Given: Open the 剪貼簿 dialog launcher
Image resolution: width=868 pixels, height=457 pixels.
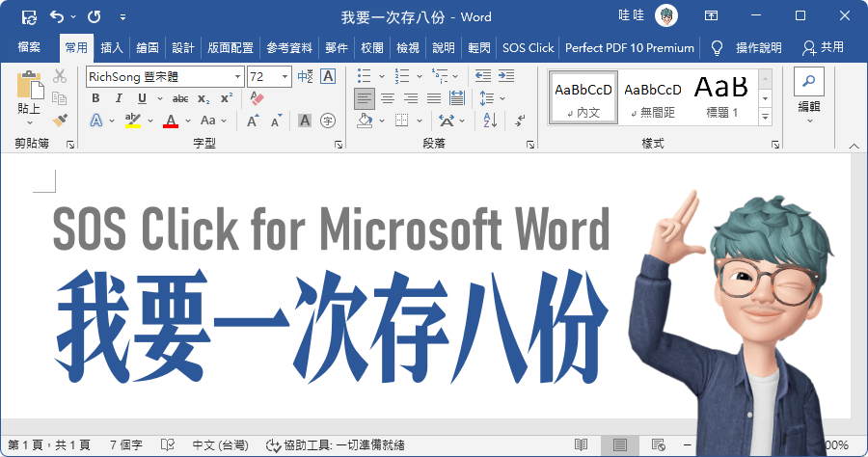Looking at the screenshot, I should 70,145.
